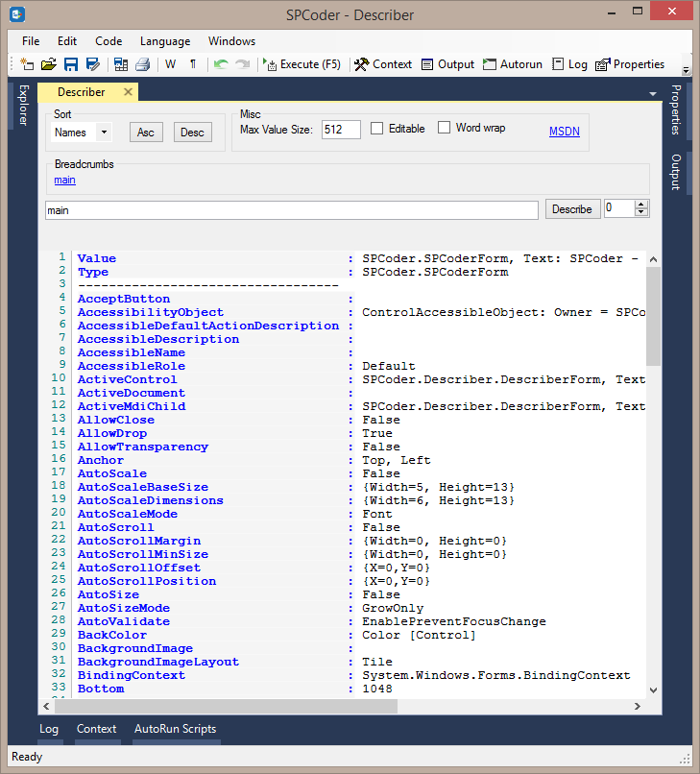The height and width of the screenshot is (774, 700).
Task: Open the Context toolbar item
Action: [383, 64]
